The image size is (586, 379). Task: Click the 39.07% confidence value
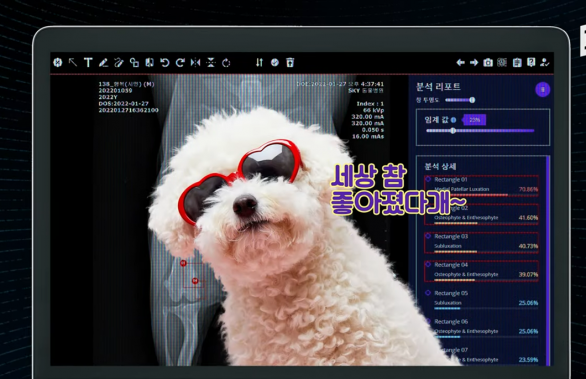(528, 274)
